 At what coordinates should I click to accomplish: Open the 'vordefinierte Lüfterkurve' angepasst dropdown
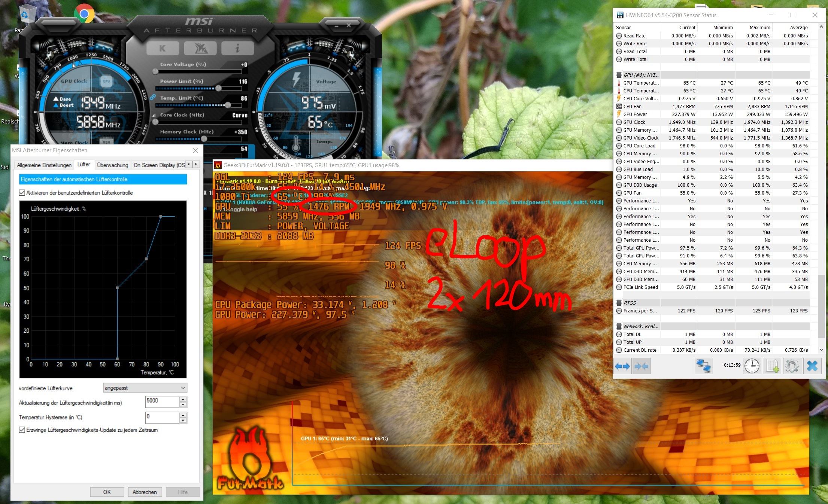145,388
